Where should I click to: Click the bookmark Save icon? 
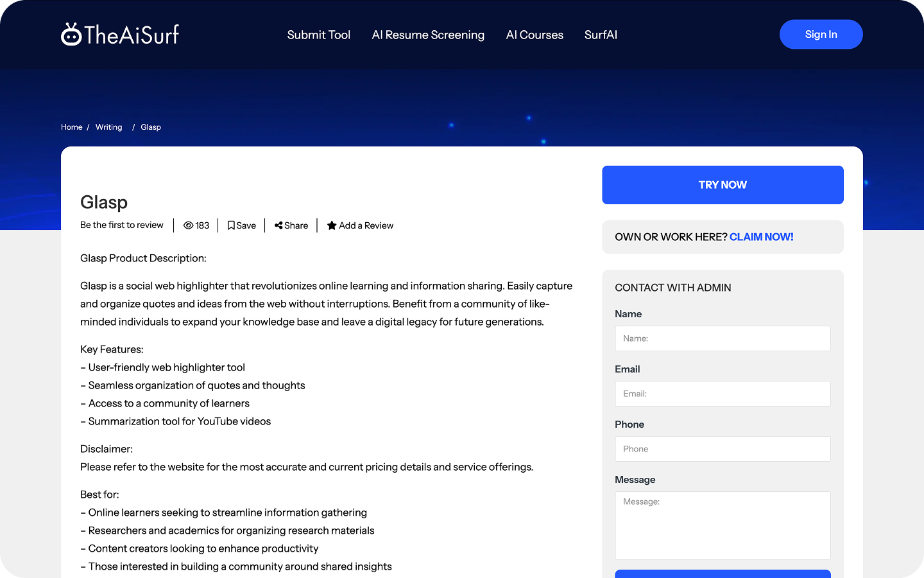(231, 225)
